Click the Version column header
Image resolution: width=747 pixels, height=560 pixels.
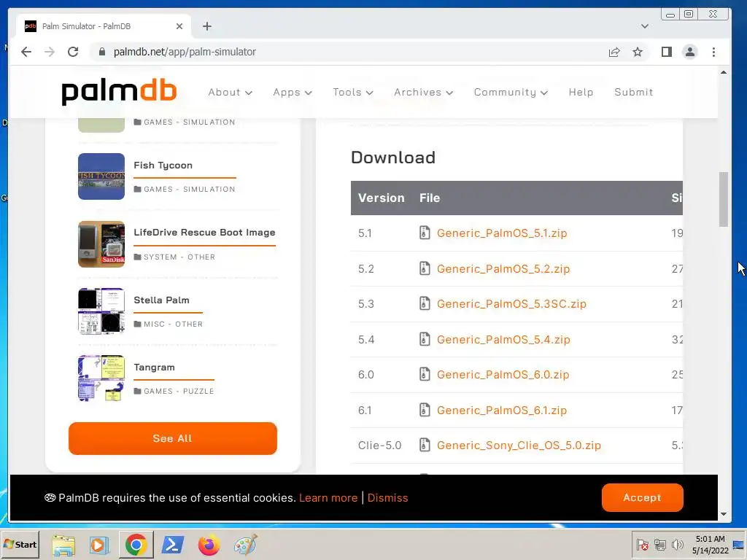(x=381, y=198)
